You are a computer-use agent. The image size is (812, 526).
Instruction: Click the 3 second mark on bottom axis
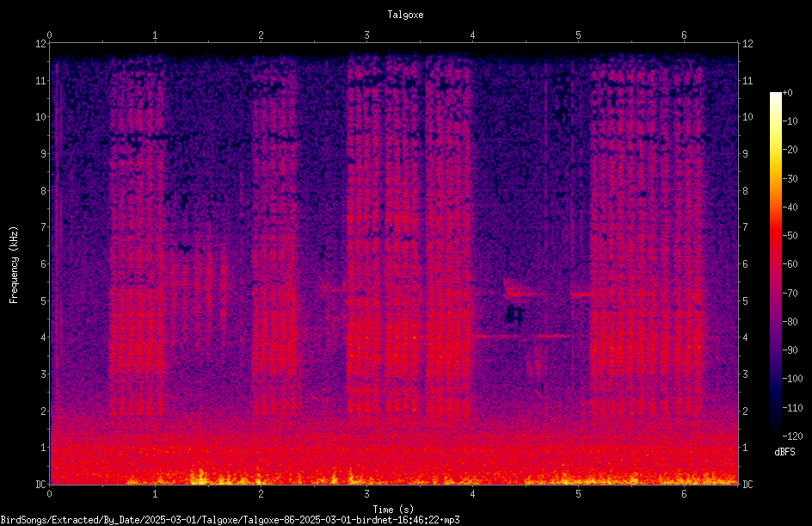coord(366,494)
